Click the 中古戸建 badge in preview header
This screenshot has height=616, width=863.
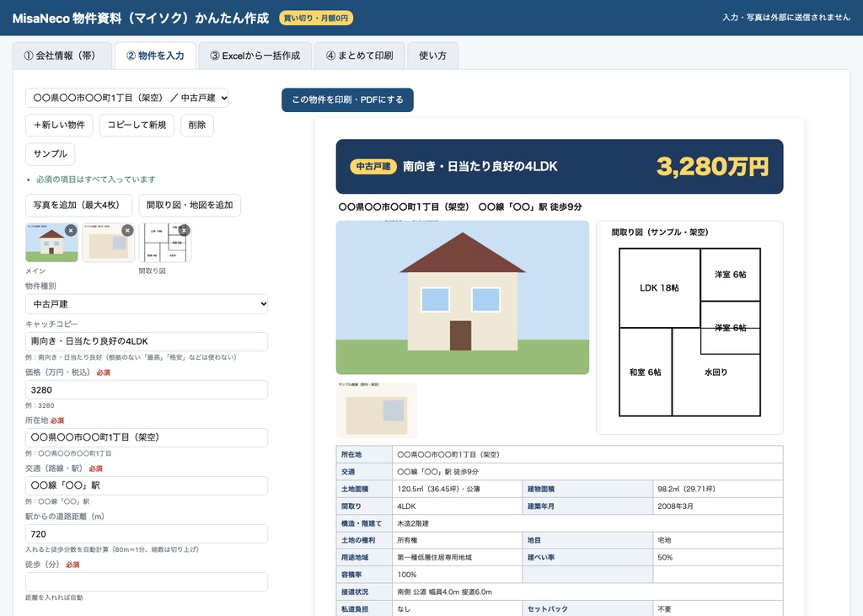373,166
